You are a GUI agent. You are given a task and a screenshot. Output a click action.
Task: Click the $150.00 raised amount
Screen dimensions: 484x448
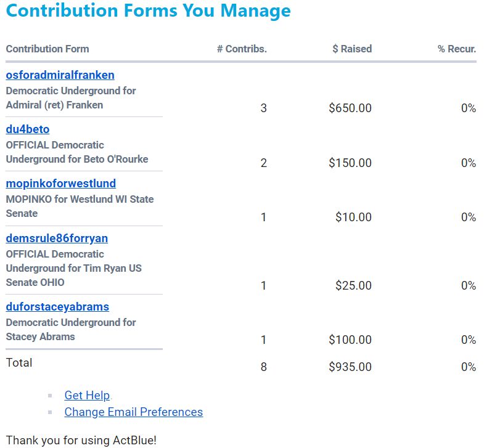tap(350, 163)
